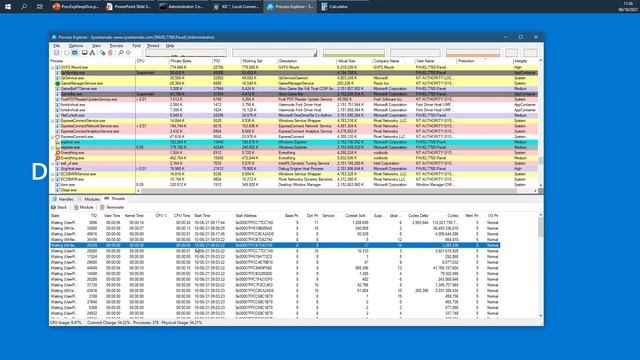Select the Threads tab
The height and width of the screenshot is (360, 640).
tap(115, 199)
